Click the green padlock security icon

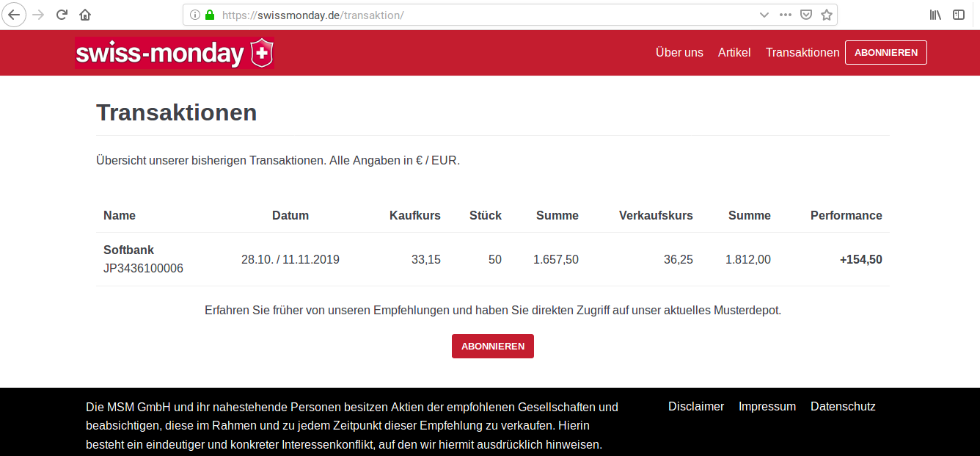[210, 15]
